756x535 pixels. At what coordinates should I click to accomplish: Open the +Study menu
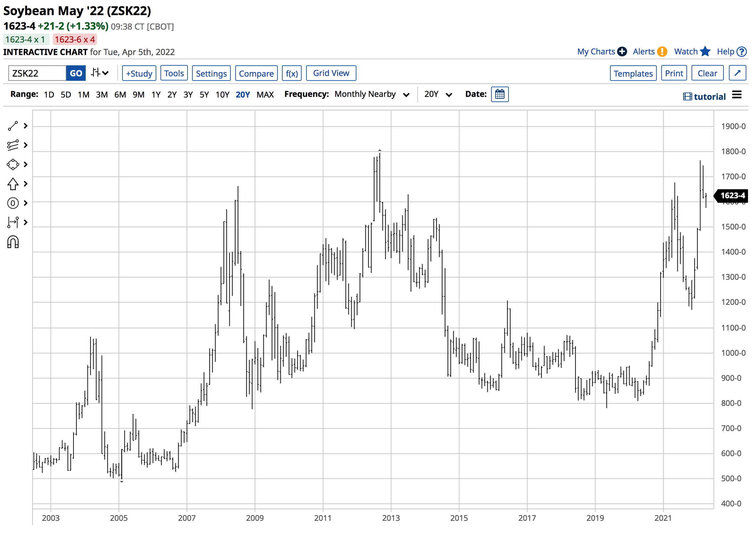(139, 73)
